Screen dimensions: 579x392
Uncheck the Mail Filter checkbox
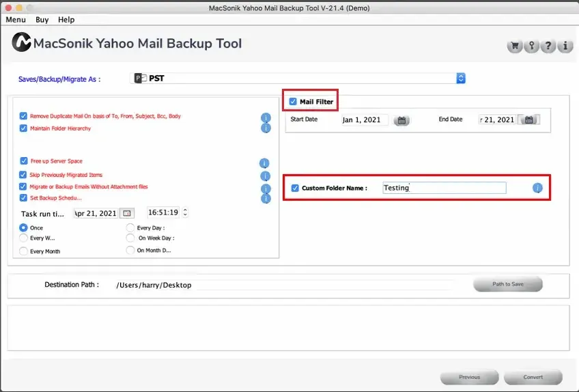click(x=293, y=102)
